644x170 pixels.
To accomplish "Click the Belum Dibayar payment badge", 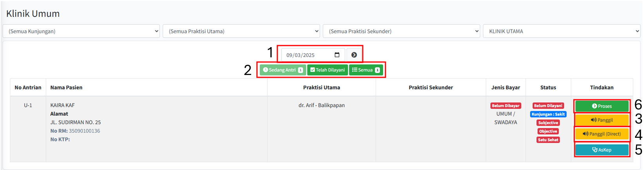I will coord(506,106).
